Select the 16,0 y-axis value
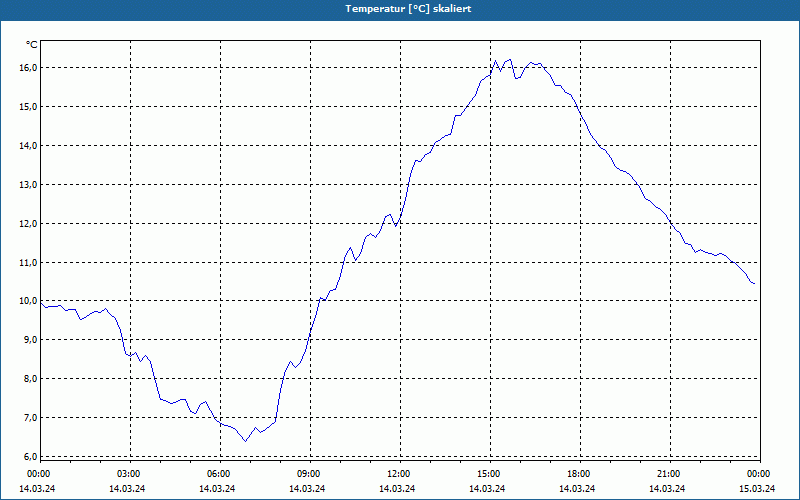This screenshot has height=500, width=800. [28, 68]
